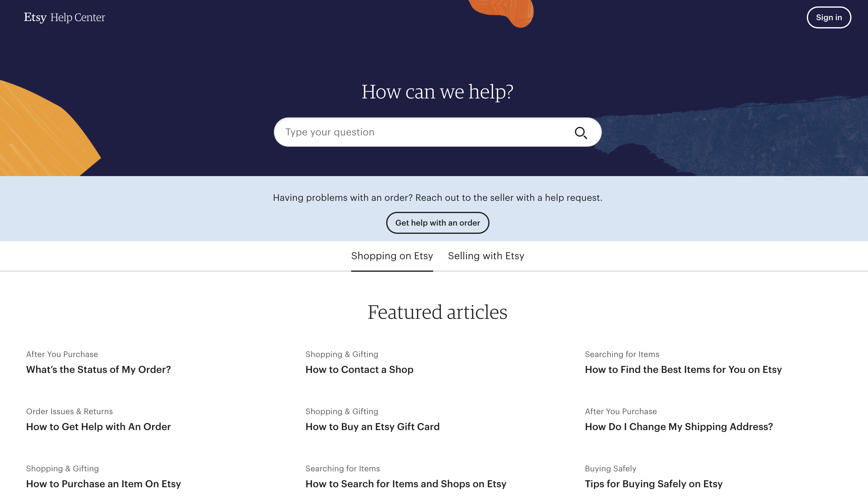This screenshot has height=501, width=868.
Task: Switch to Selling with Etsy tab
Action: click(x=486, y=256)
